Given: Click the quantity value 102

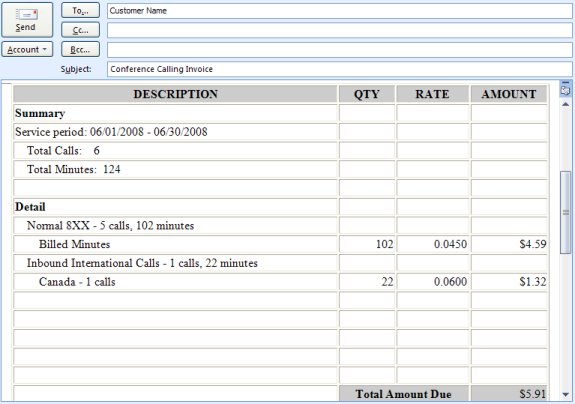Looking at the screenshot, I should click(x=384, y=244).
